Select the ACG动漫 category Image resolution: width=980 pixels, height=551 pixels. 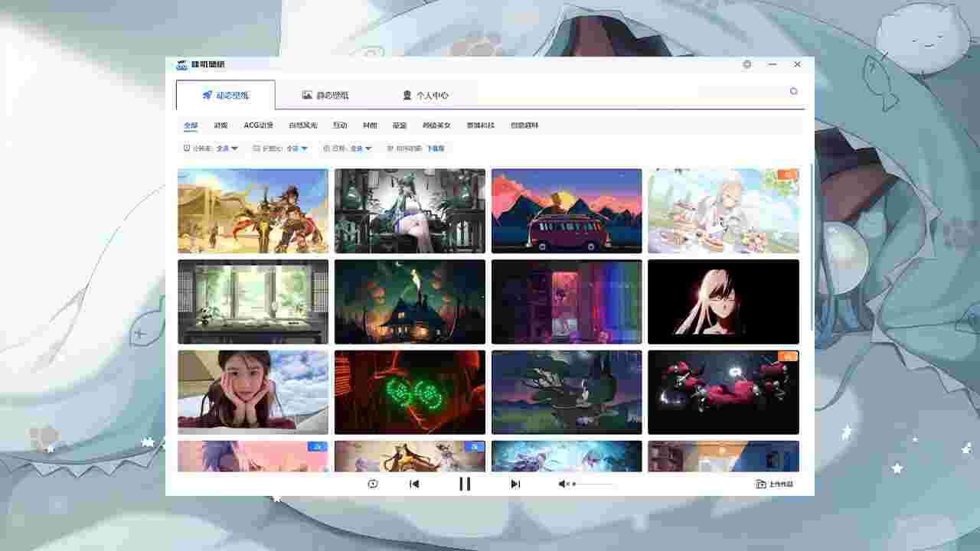[258, 126]
